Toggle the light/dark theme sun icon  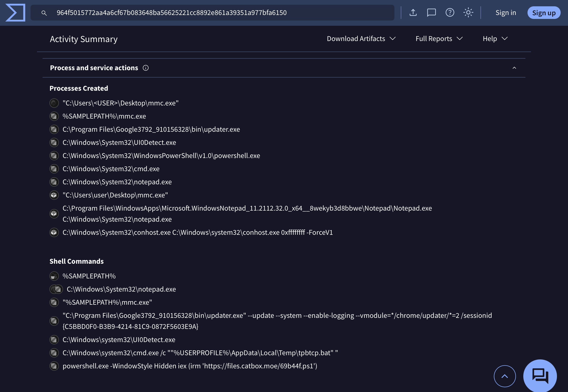[x=468, y=13]
